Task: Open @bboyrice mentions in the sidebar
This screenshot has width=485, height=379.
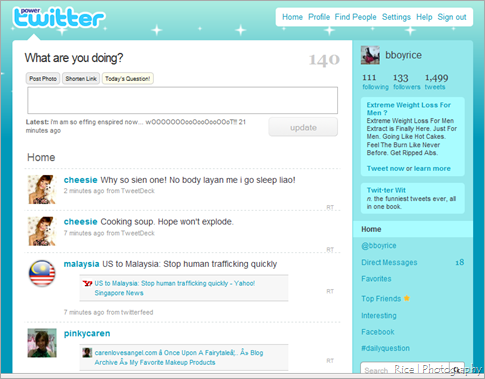Action: pyautogui.click(x=379, y=246)
